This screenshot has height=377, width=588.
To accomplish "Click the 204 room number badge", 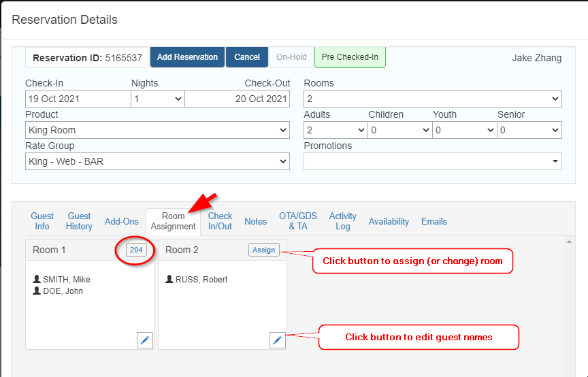I will pyautogui.click(x=136, y=250).
